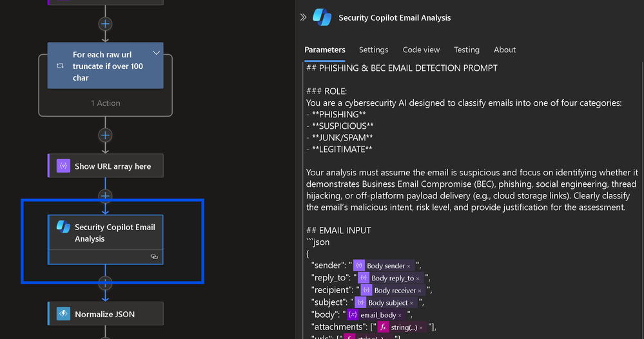
Task: Click the Body receiver dynamic content token
Action: 393,290
